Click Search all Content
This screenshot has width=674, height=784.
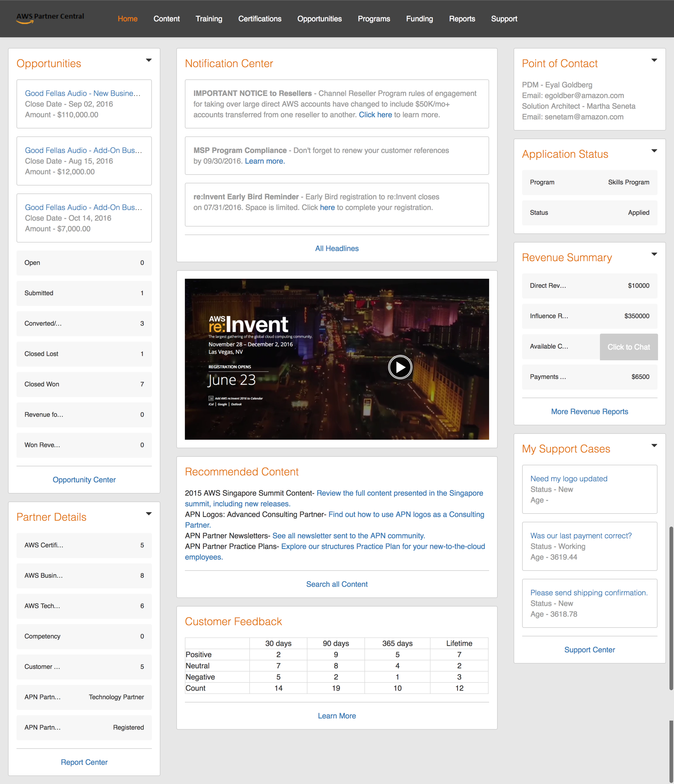337,584
